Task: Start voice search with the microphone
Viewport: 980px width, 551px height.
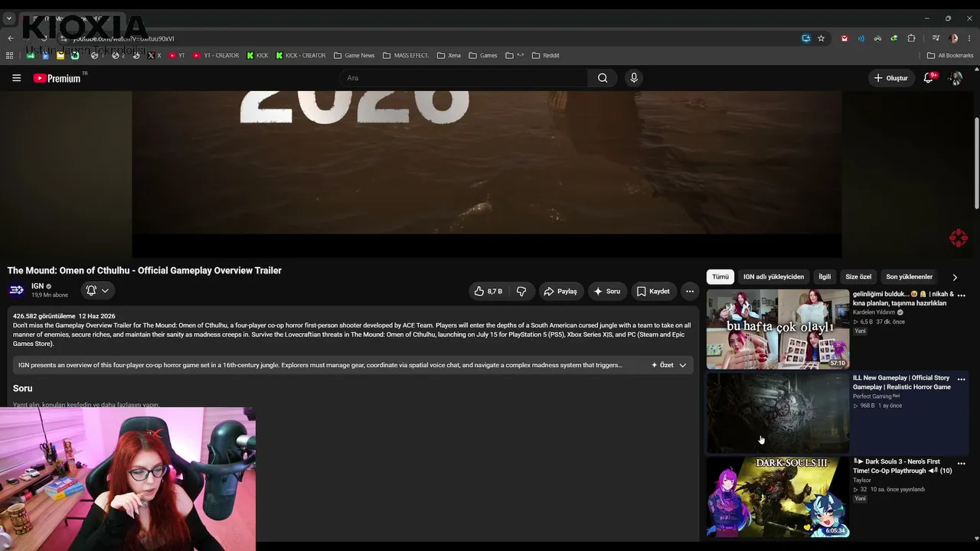Action: [x=634, y=78]
